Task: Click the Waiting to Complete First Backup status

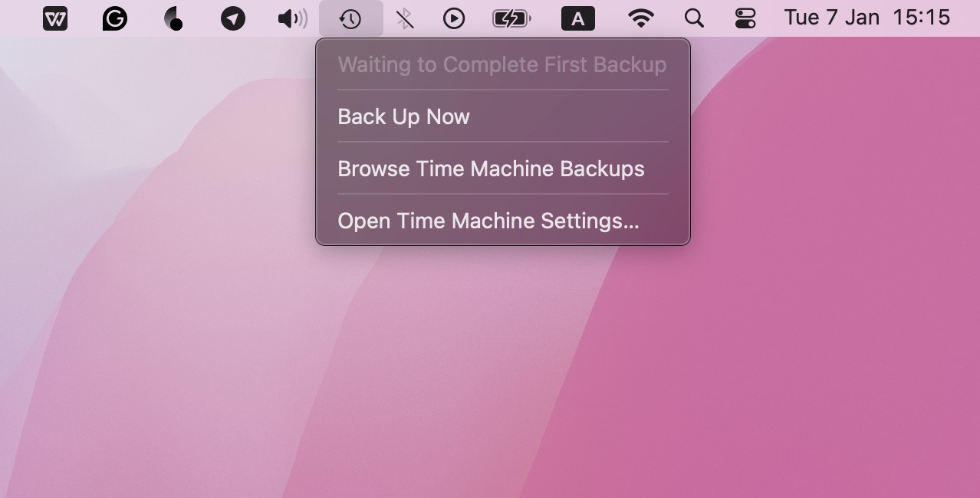Action: click(x=502, y=64)
